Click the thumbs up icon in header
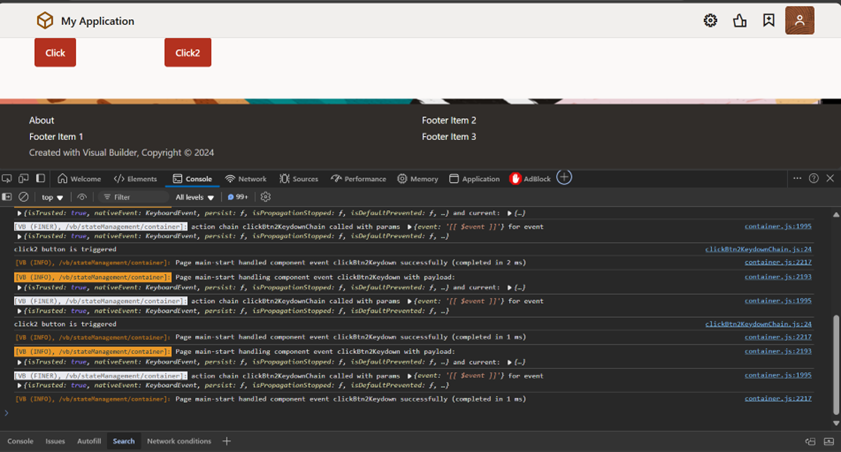This screenshot has width=841, height=452. [740, 21]
